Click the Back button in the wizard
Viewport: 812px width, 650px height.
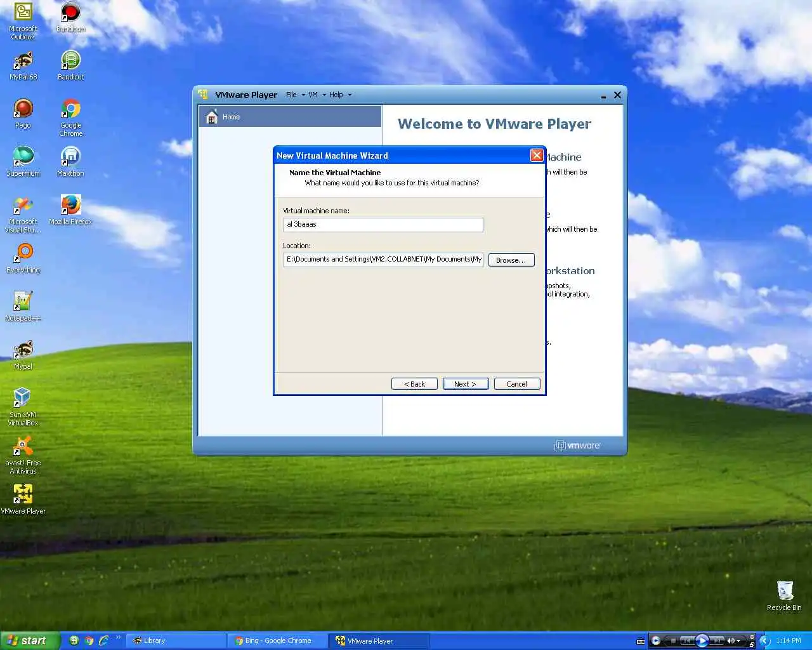point(414,384)
